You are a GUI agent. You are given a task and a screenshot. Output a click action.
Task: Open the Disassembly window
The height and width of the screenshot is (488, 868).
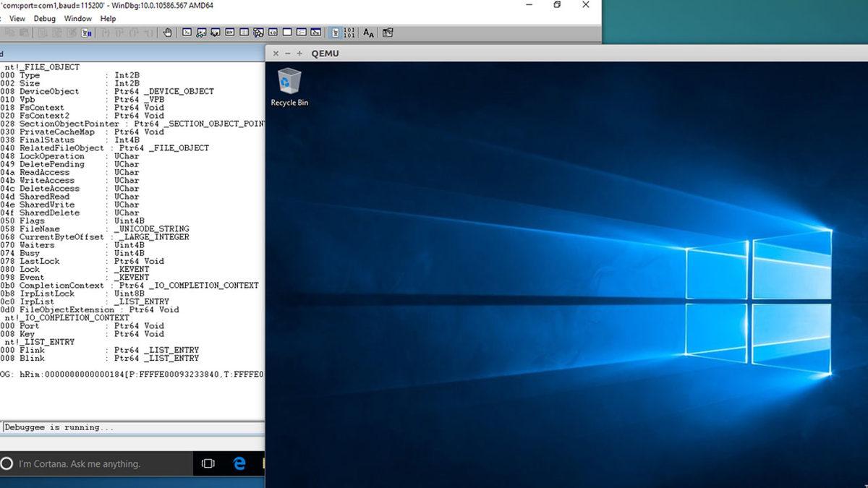click(x=271, y=33)
